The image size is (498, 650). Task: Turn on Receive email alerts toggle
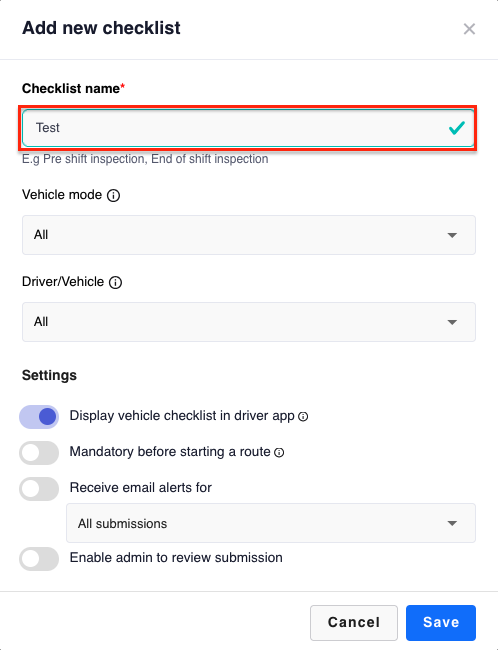tap(39, 489)
